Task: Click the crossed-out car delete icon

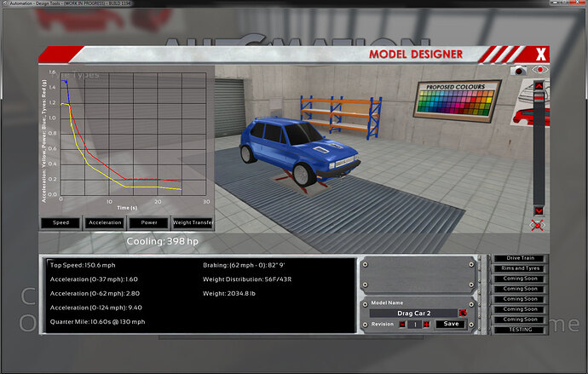Action: click(537, 225)
